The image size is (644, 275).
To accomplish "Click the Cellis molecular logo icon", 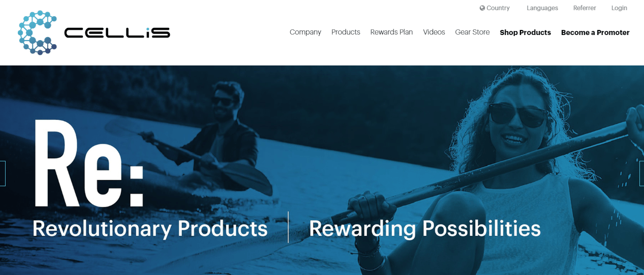I will coord(37,32).
